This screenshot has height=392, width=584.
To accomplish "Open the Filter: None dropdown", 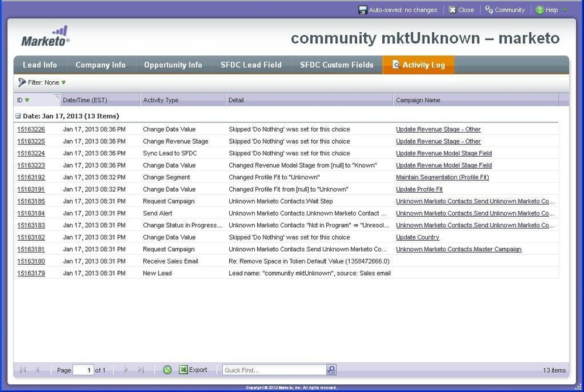I will click(x=43, y=82).
